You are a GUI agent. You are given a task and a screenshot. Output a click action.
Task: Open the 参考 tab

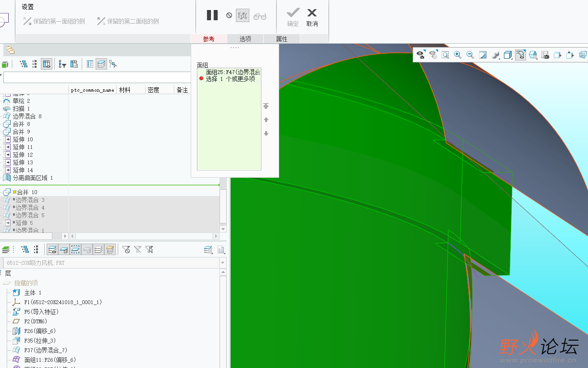[208, 39]
